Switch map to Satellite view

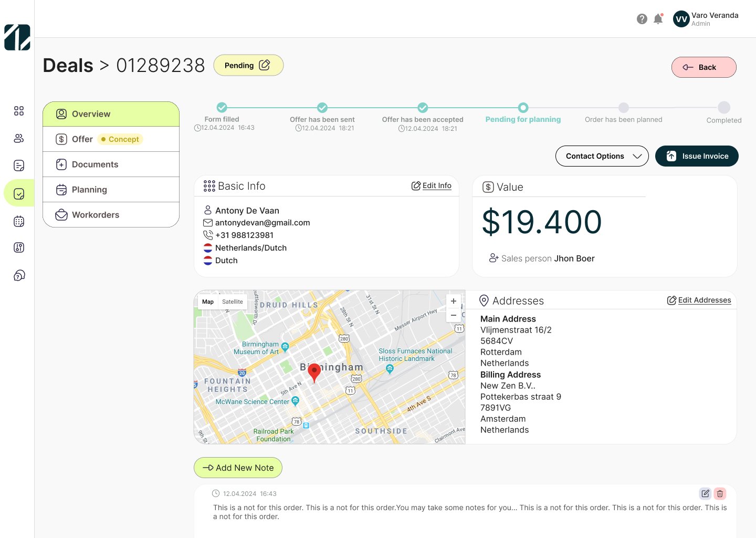click(x=232, y=302)
